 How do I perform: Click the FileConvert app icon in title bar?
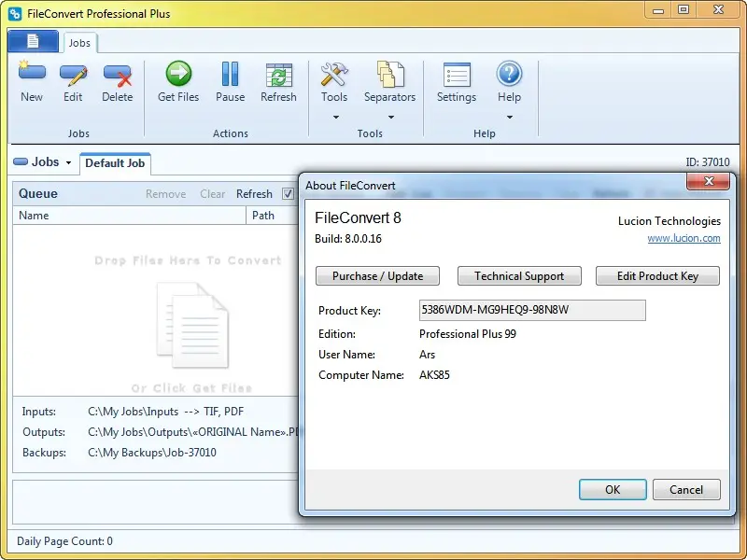click(x=15, y=13)
